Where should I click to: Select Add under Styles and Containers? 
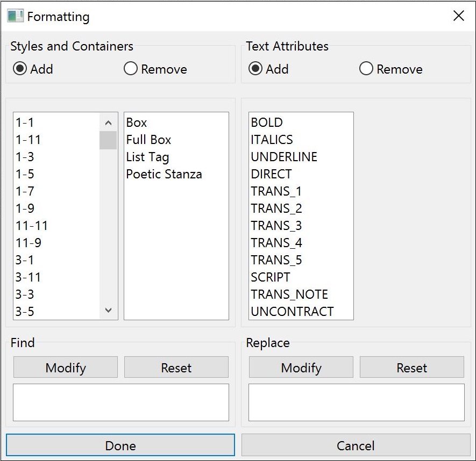coord(20,69)
